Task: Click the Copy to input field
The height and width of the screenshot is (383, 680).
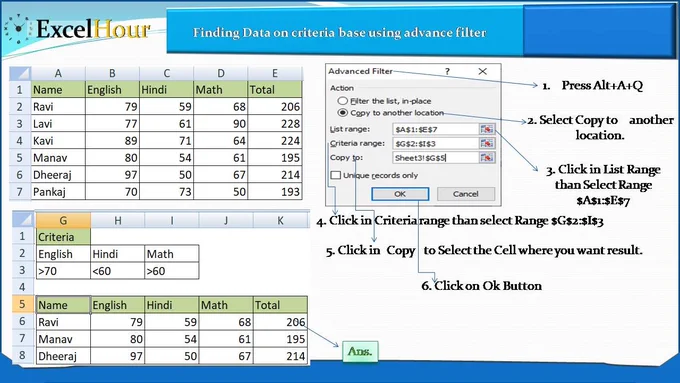Action: point(435,157)
